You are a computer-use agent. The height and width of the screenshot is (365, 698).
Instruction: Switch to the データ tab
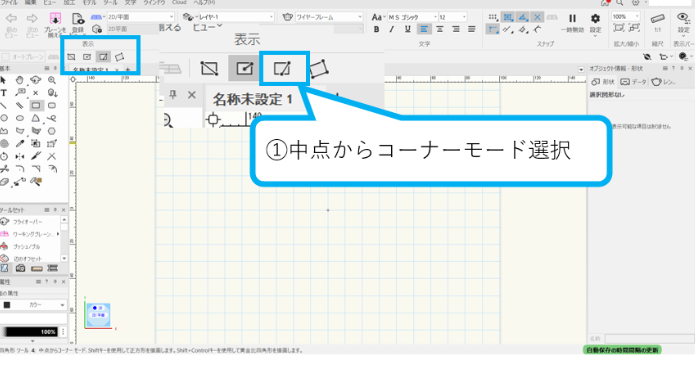[x=633, y=82]
